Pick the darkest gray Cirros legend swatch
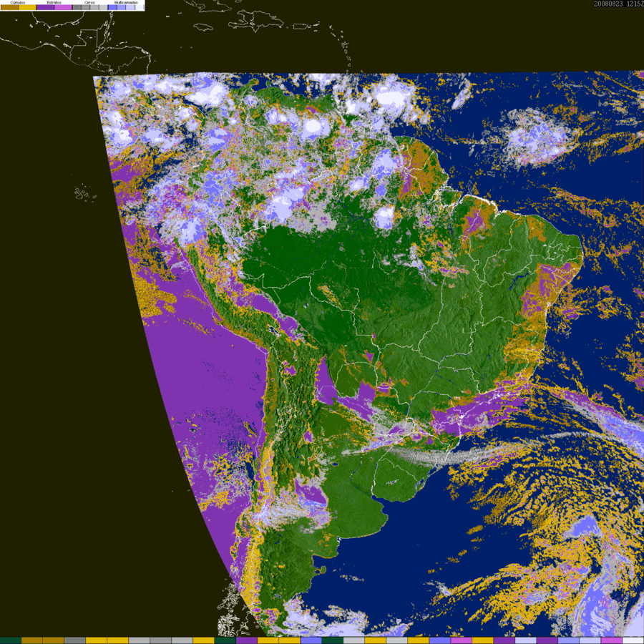 point(77,7)
